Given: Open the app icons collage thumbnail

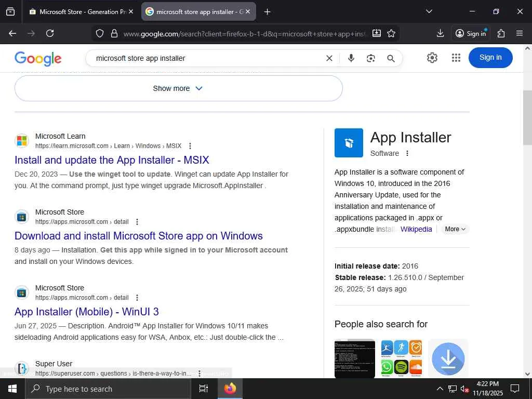Looking at the screenshot, I should [x=402, y=358].
